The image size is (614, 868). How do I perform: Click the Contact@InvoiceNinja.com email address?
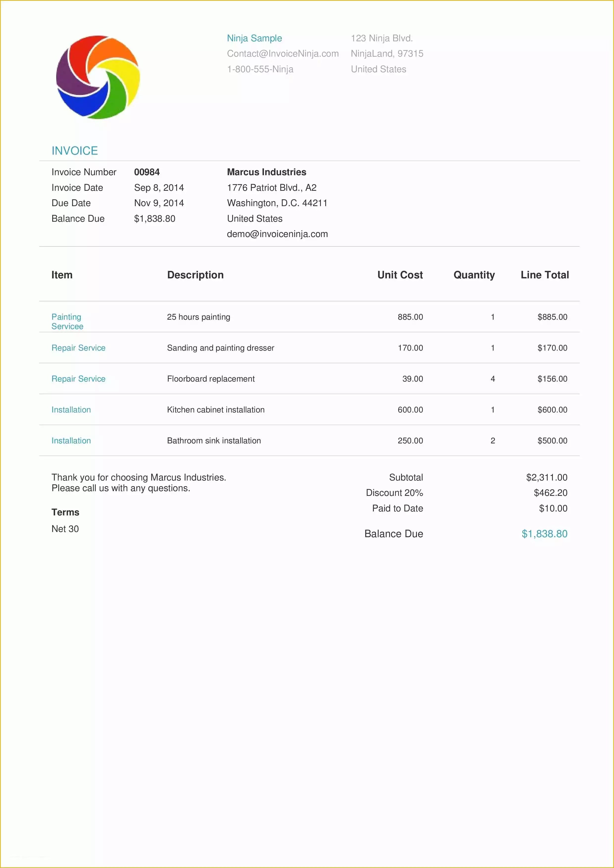282,54
